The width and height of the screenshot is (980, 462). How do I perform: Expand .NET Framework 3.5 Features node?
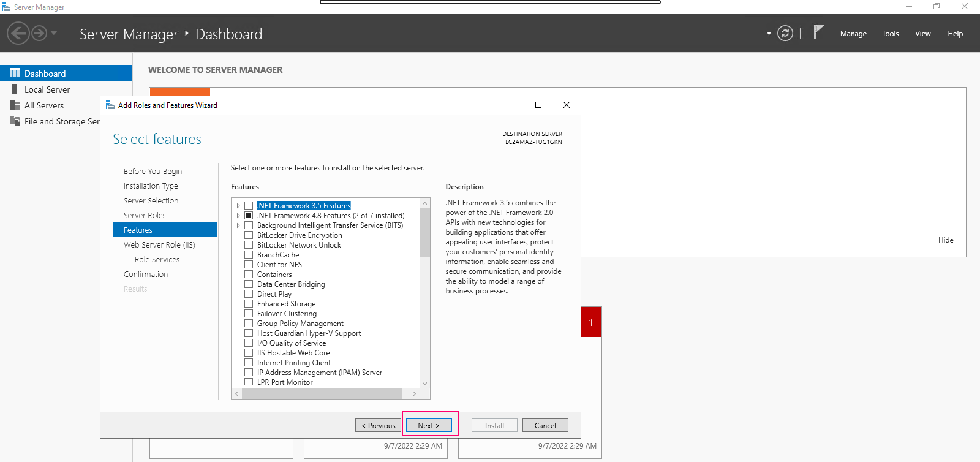(x=238, y=206)
